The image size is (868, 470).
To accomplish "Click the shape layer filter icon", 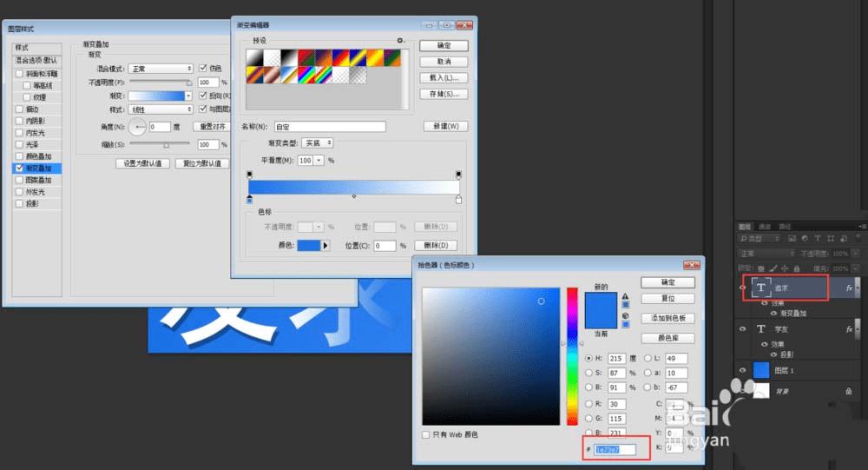I will pyautogui.click(x=831, y=238).
